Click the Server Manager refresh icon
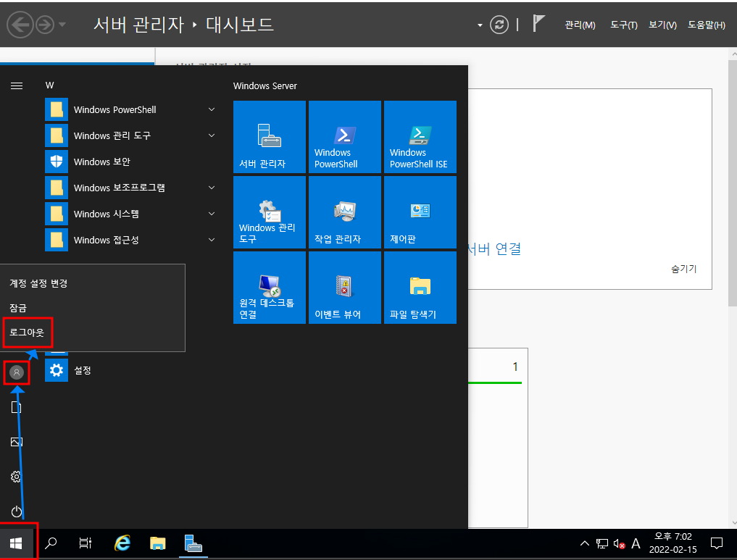The image size is (737, 560). 499,25
